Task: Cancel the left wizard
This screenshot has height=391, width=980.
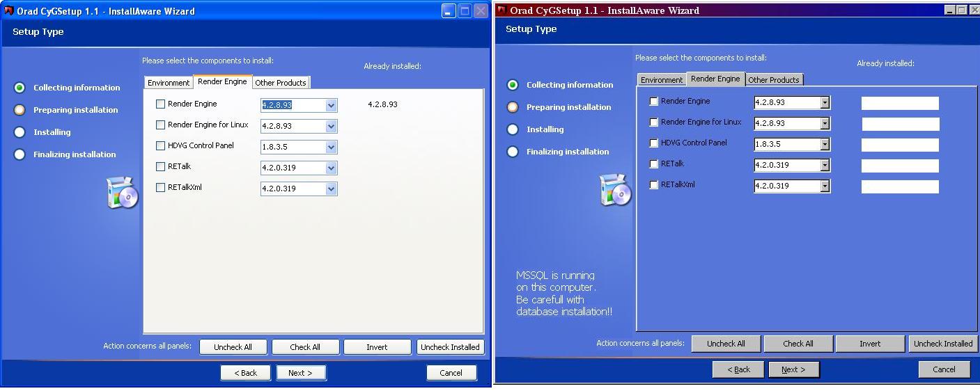Action: [x=451, y=373]
